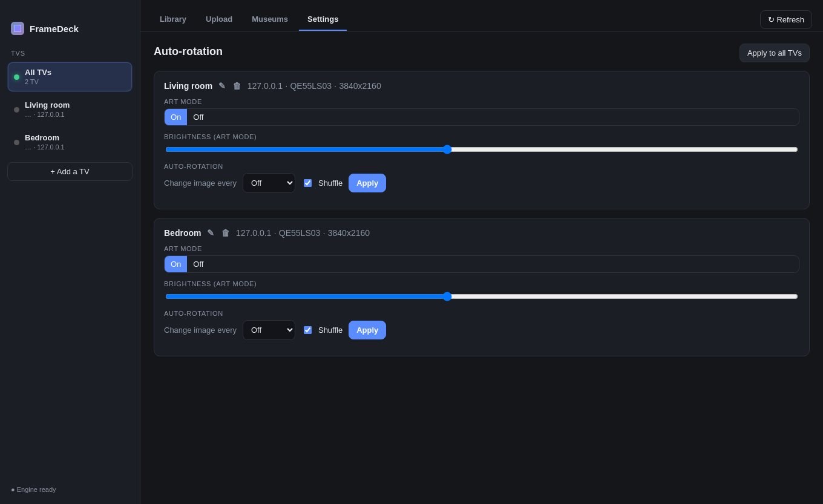Select All TVs in sidebar
Screen dimensions: 823x504
tap(70, 77)
